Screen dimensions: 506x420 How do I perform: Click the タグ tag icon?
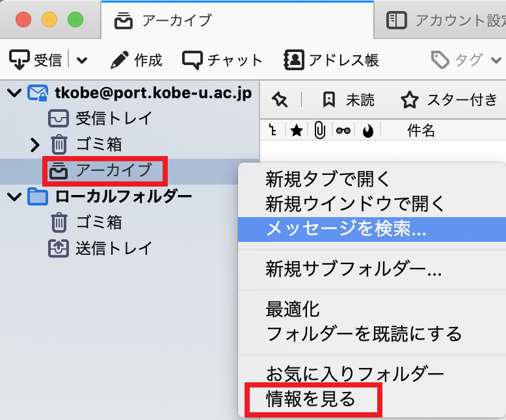[440, 60]
